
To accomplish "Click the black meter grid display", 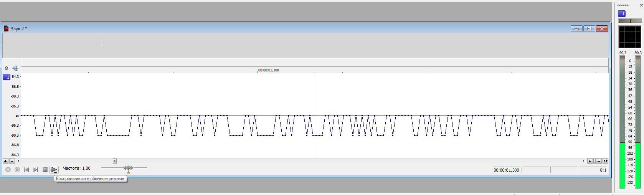I will tap(630, 37).
